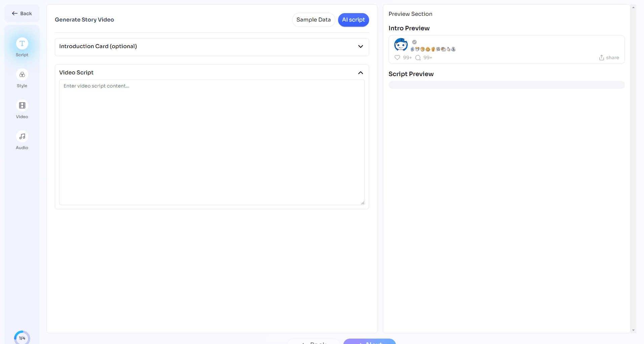The width and height of the screenshot is (644, 344).
Task: Click the preview panel scroll up arrow
Action: point(633,7)
